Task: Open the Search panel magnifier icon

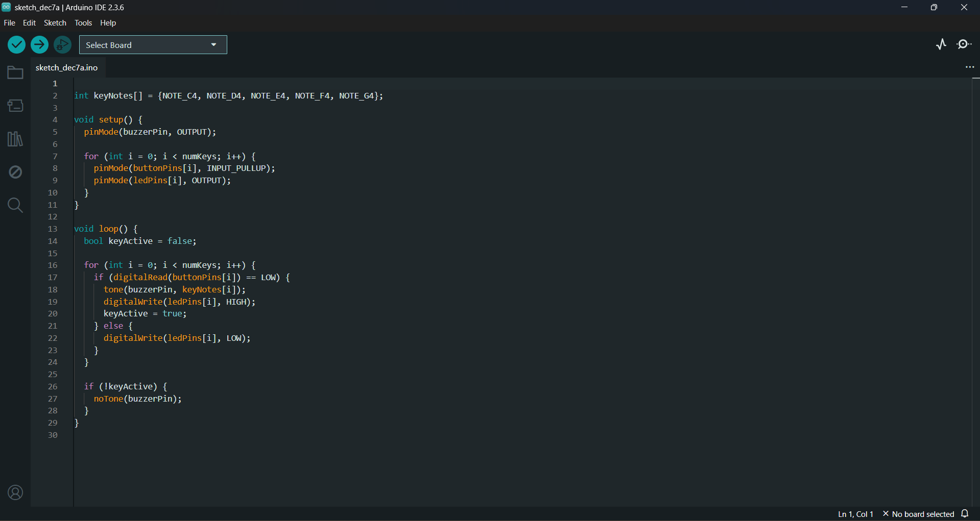Action: coord(15,205)
